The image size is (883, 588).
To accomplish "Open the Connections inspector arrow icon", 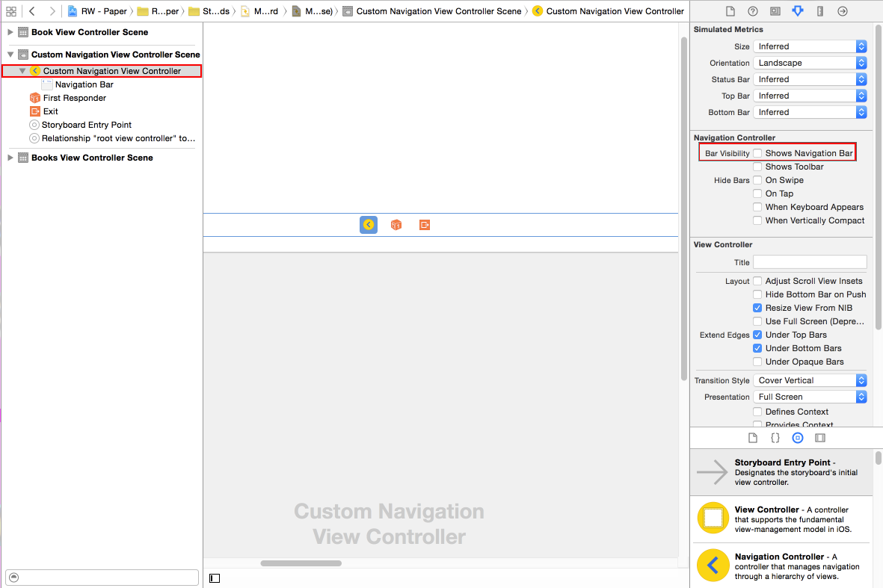I will pos(843,11).
